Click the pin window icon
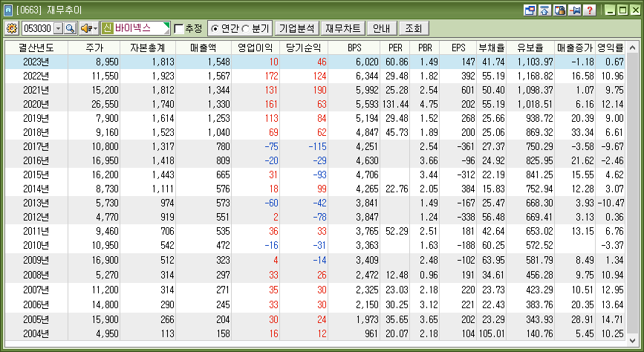 575,10
